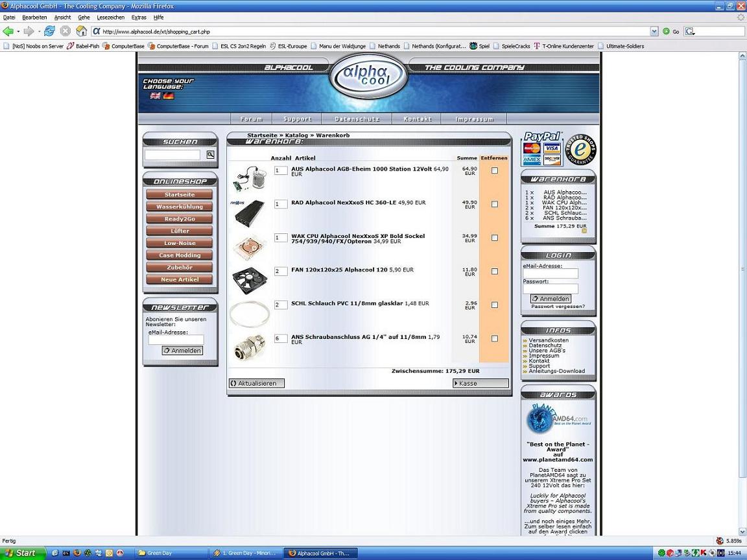Switch to Green Day Minority player window
This screenshot has width=747, height=560.
click(246, 553)
